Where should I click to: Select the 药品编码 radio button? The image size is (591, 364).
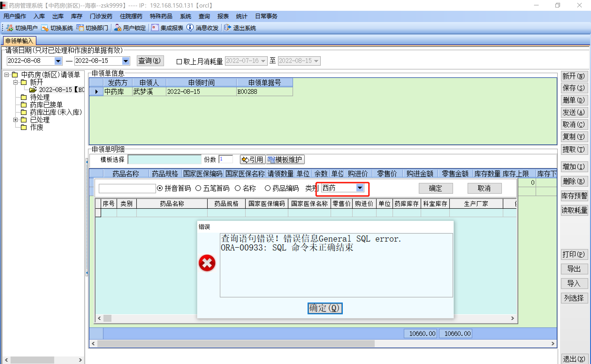point(267,188)
